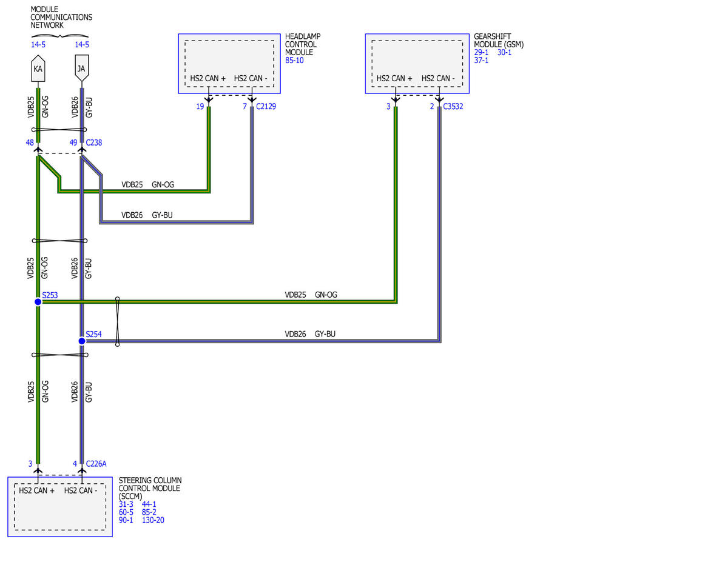Click the KA off-page connector symbol
Screen dimensions: 728x562
tap(38, 70)
